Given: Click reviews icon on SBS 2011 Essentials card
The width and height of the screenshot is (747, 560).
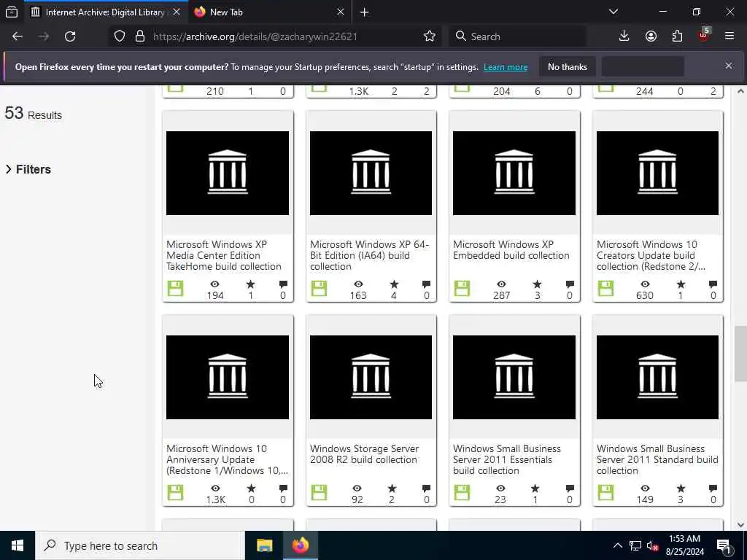Looking at the screenshot, I should pyautogui.click(x=570, y=489).
